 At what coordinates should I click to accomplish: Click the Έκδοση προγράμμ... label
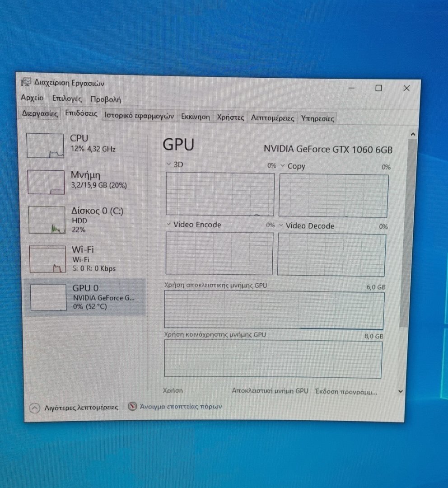click(346, 391)
